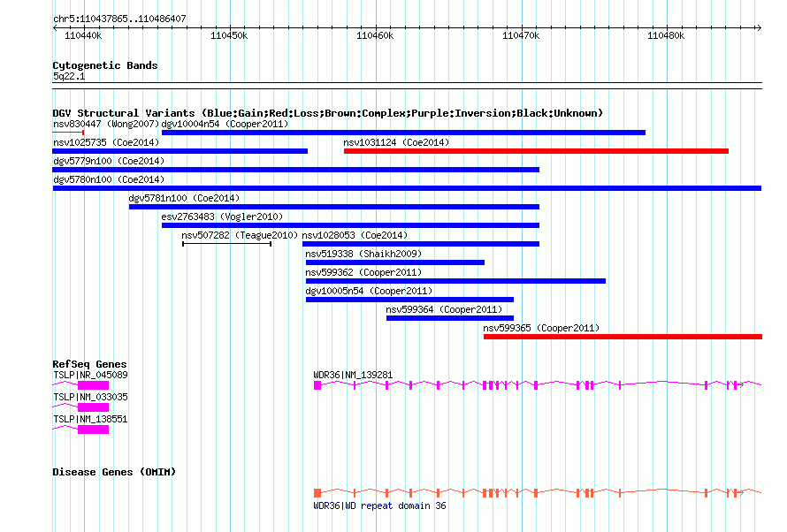
Task: Open the WDR36|WD repeat domain 36 link
Action: pyautogui.click(x=379, y=505)
